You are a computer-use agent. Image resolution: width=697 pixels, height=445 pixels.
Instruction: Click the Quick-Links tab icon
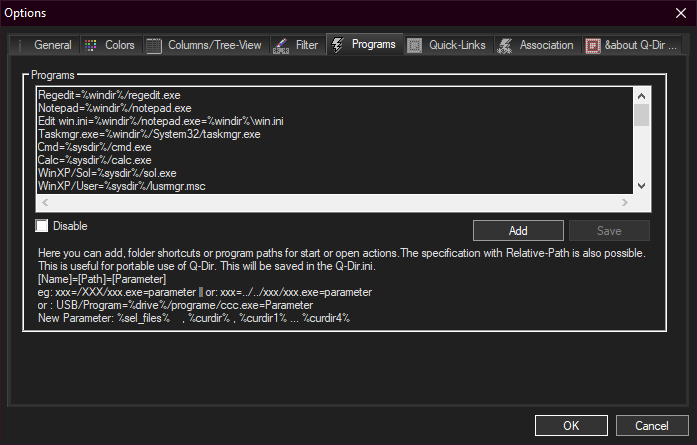coord(414,45)
